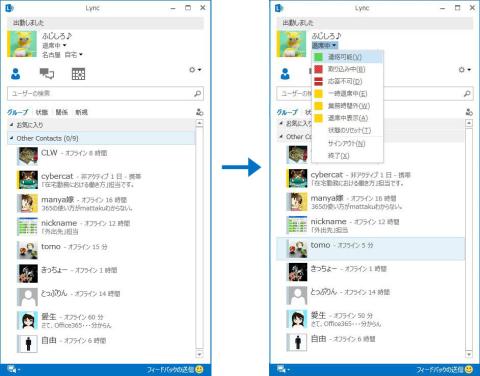Click audio device icon in left window footer
The width and height of the screenshot is (480, 376).
13,369
